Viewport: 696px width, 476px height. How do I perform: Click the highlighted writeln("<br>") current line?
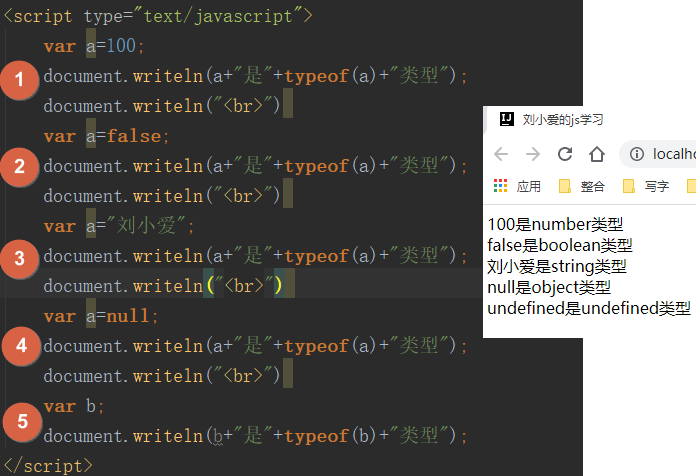pos(163,286)
